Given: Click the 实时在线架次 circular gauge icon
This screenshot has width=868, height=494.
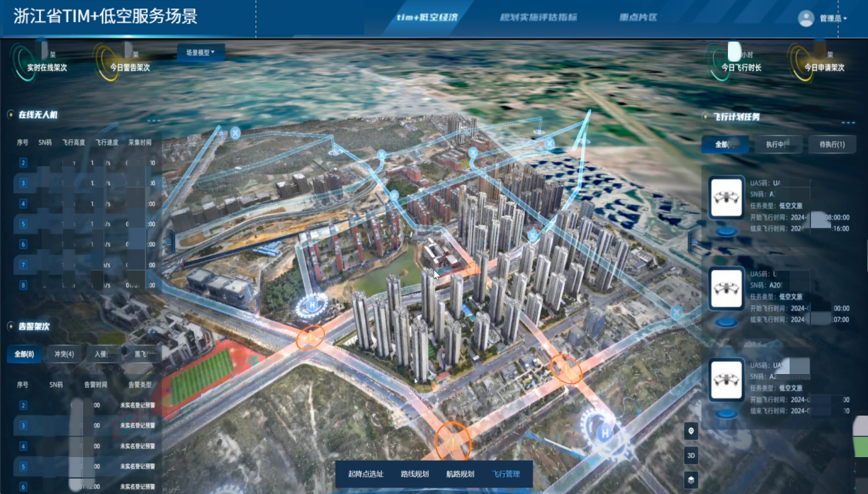Looking at the screenshot, I should [x=24, y=60].
